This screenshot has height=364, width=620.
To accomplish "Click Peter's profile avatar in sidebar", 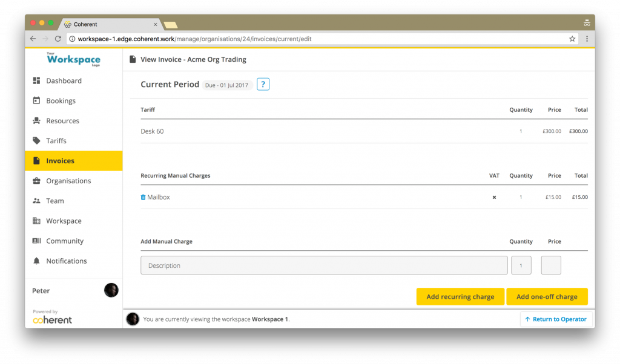I will pyautogui.click(x=111, y=290).
